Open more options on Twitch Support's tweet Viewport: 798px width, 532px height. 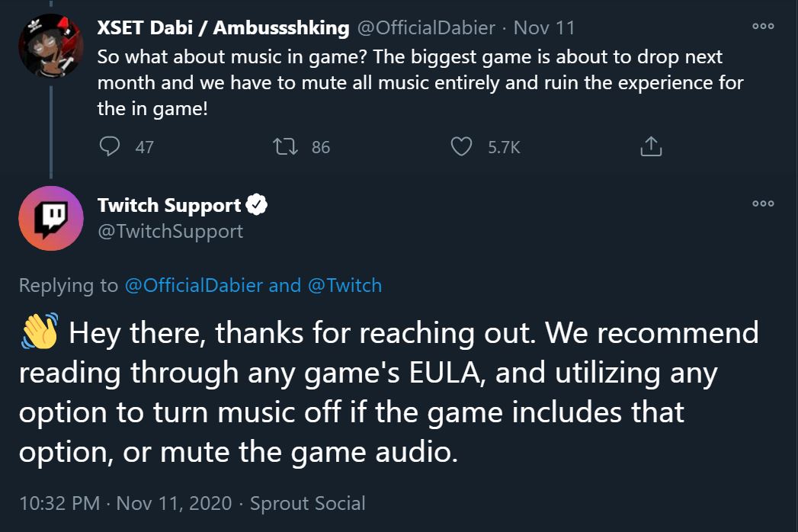(763, 204)
